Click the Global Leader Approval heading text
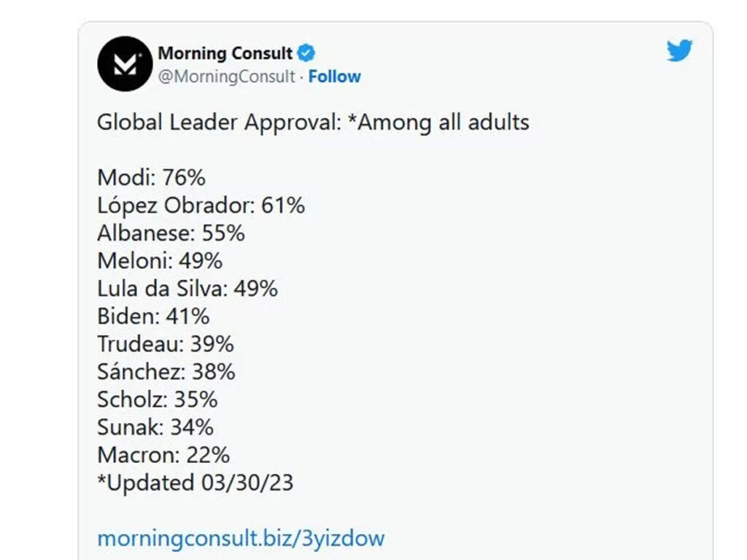 pyautogui.click(x=313, y=122)
